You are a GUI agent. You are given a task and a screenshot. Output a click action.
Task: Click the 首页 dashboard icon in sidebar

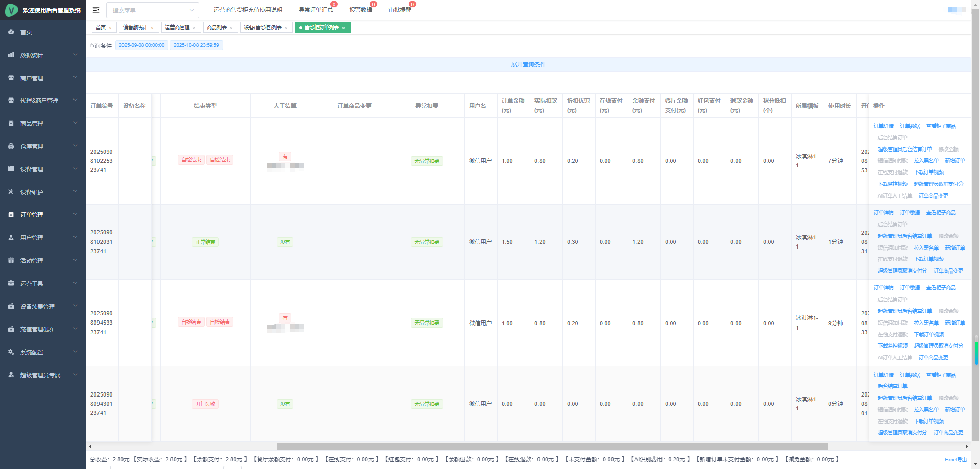[11, 32]
